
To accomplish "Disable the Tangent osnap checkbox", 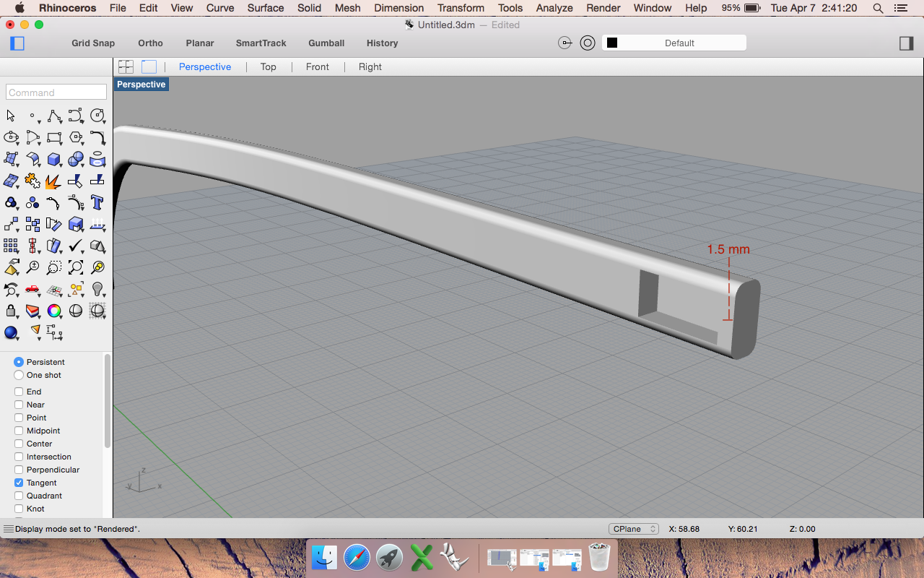I will click(17, 483).
